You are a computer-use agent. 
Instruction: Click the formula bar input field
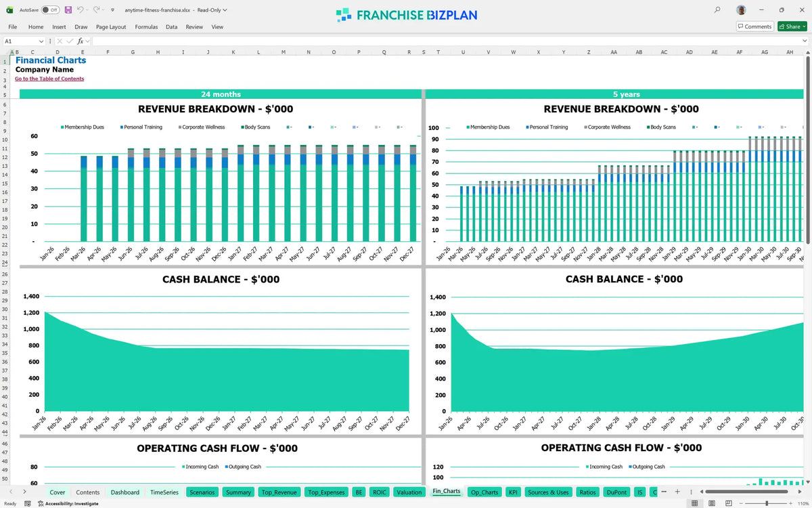pos(445,41)
